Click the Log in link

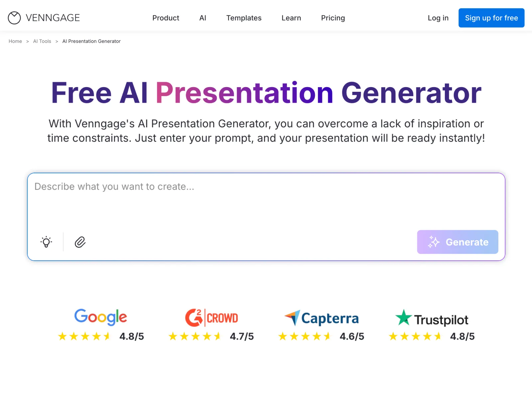click(438, 18)
